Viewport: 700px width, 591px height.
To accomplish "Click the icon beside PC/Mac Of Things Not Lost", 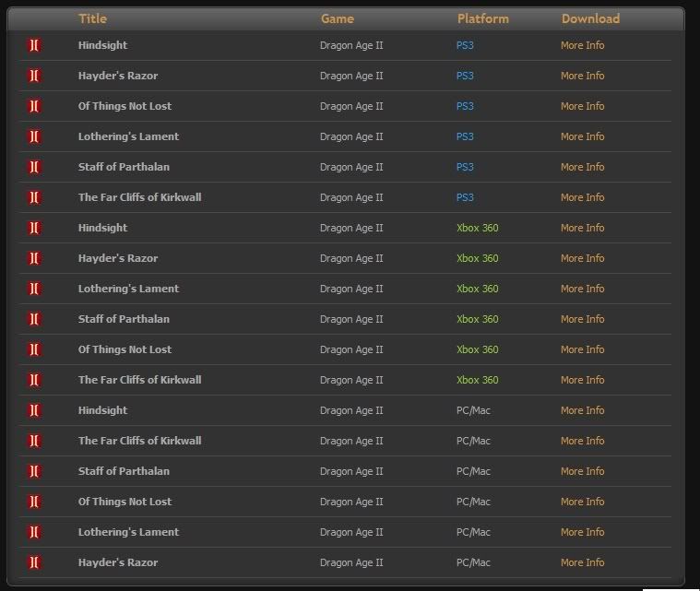I will pos(34,502).
